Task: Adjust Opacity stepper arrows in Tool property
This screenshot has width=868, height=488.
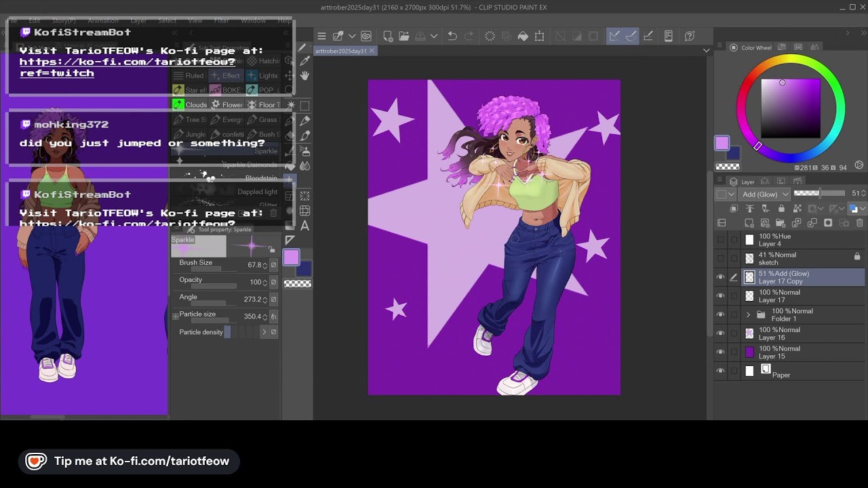Action: coord(264,282)
